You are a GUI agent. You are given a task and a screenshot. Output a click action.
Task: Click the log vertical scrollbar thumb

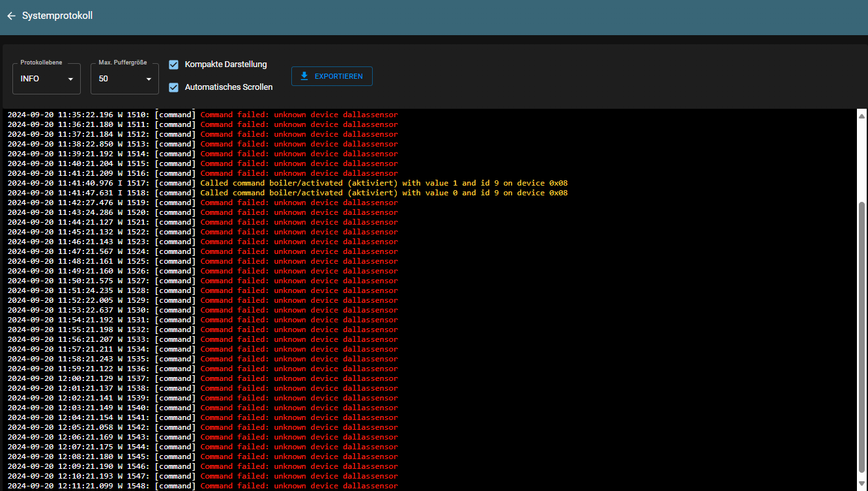[862, 337]
